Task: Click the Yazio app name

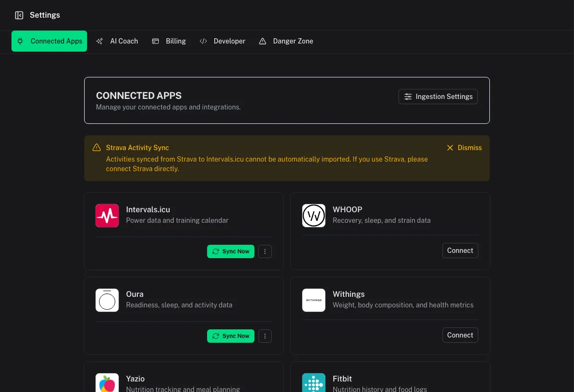Action: point(135,379)
